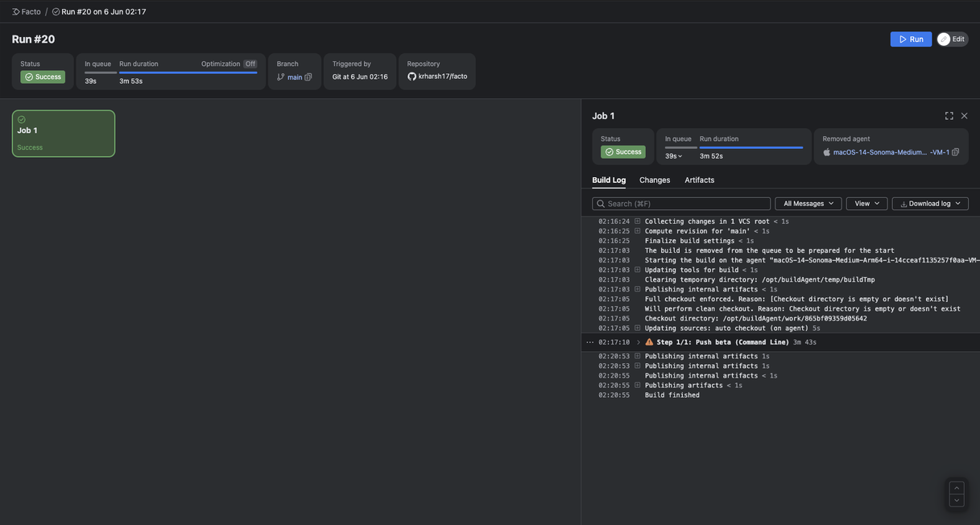Expand the Step 1/1 Push beta chevron

click(639, 342)
